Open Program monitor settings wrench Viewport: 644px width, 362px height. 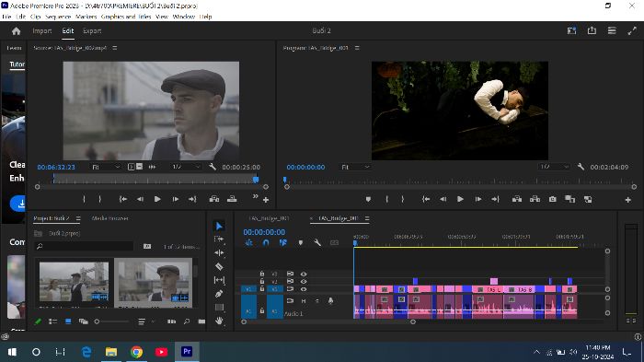coord(581,167)
